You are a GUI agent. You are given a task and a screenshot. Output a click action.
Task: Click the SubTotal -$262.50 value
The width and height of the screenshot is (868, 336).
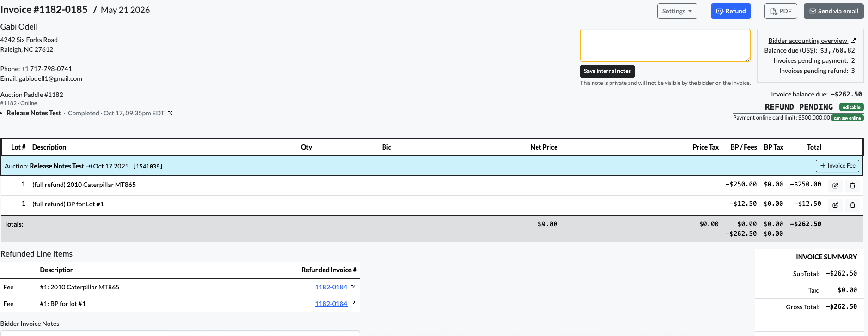tap(841, 274)
